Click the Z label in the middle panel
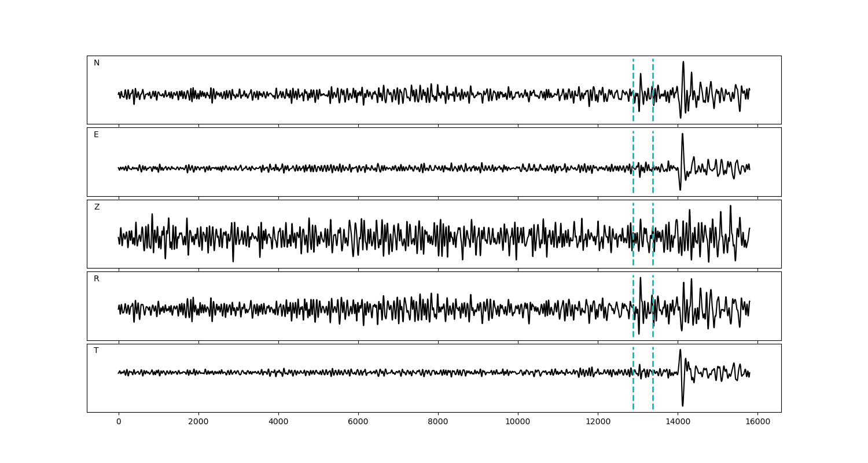Viewport: 868px width, 463px height. [x=97, y=207]
